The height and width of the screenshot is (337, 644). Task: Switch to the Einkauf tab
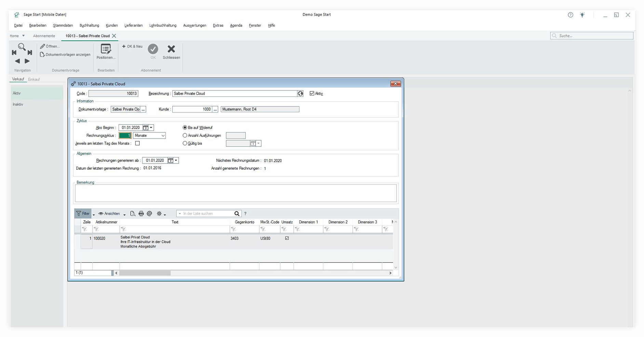34,79
